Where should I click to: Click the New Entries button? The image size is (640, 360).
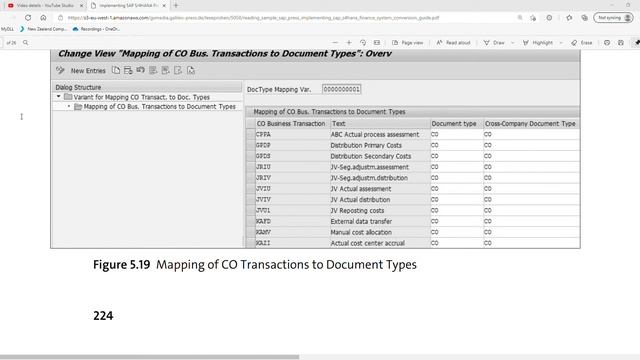coord(88,71)
